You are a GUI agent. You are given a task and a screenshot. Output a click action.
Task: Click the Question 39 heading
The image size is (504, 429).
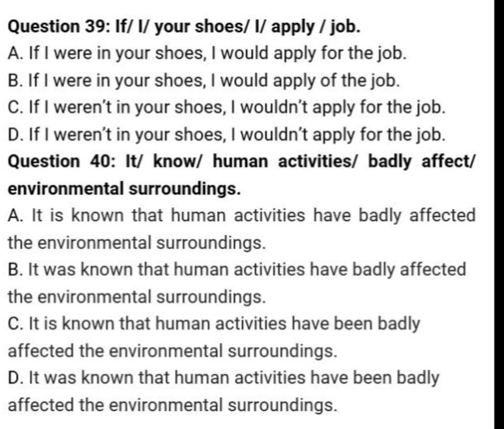click(184, 27)
